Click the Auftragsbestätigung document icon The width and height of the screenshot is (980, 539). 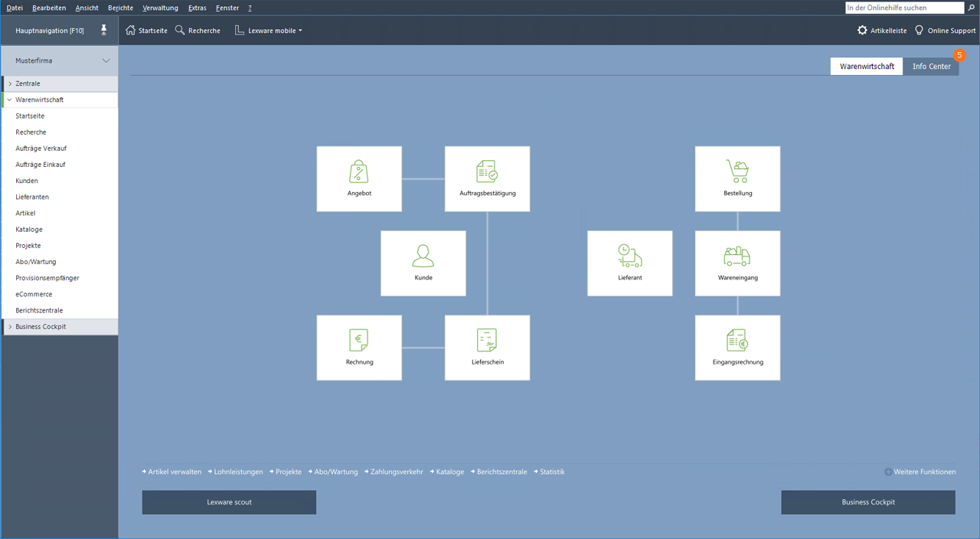click(x=487, y=171)
